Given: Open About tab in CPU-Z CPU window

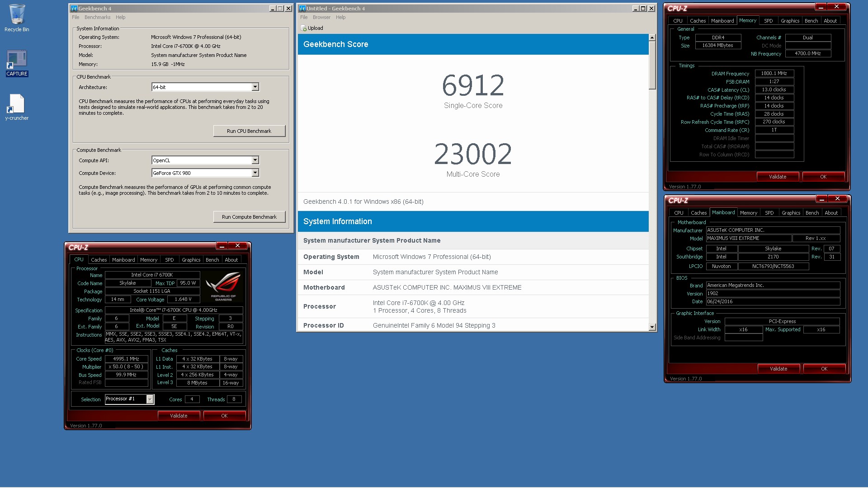Looking at the screenshot, I should [x=231, y=260].
